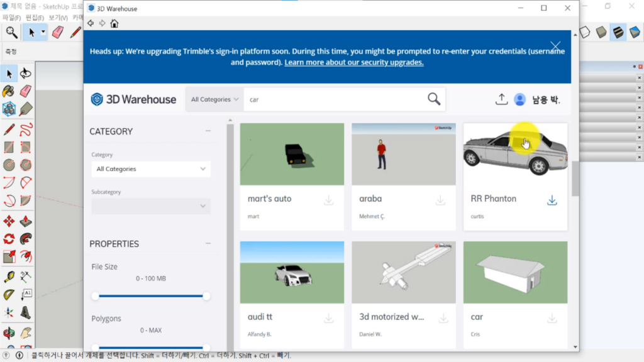Collapse the PROPERTIES filter section
The height and width of the screenshot is (362, 644).
(208, 243)
